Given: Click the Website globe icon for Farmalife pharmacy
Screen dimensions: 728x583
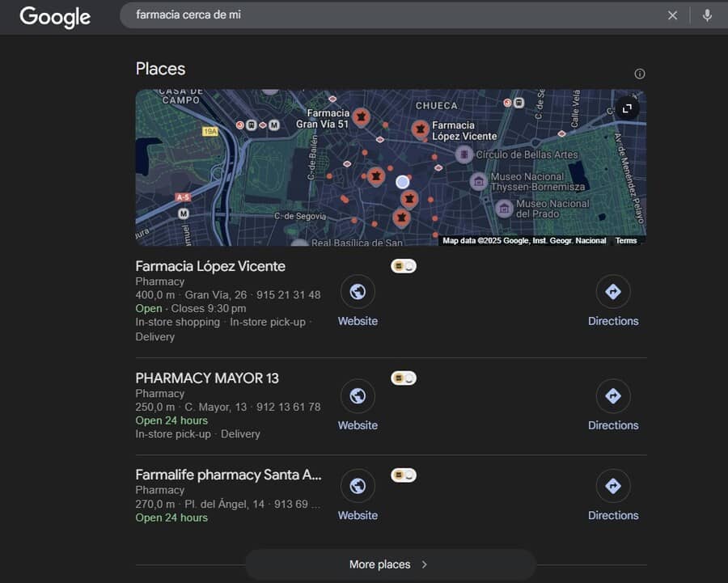Looking at the screenshot, I should click(358, 485).
